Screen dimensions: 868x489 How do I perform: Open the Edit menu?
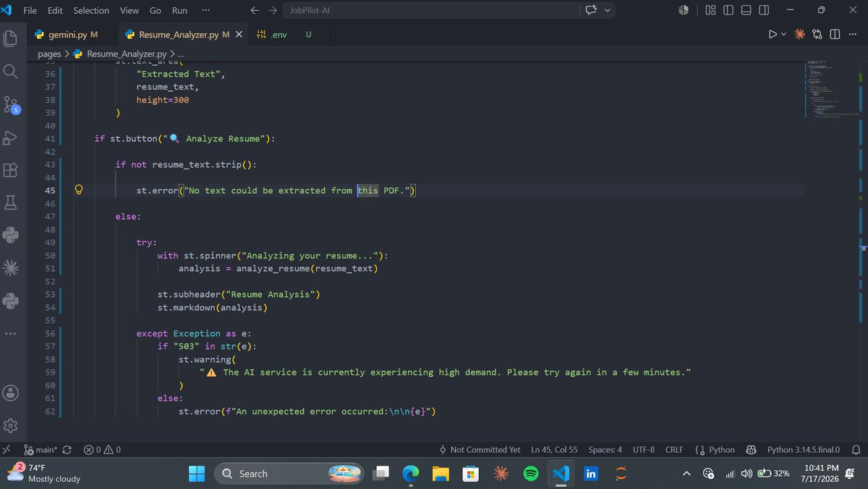(55, 10)
